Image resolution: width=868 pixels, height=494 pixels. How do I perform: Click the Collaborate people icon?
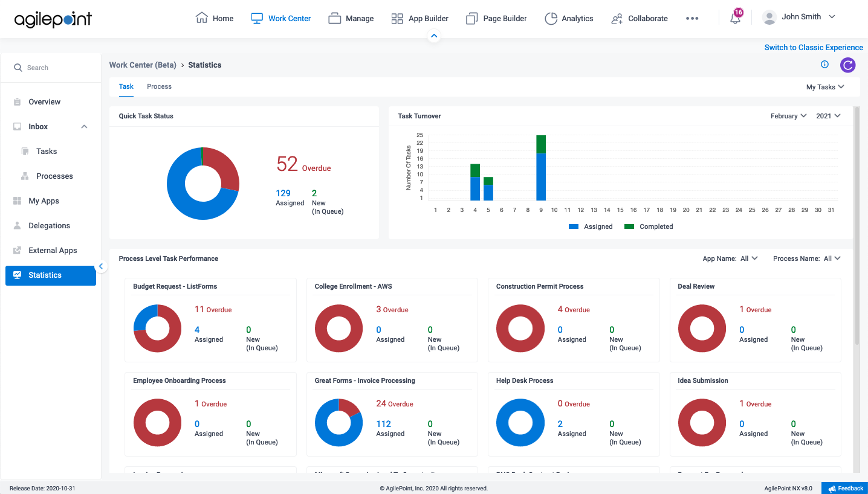(617, 19)
